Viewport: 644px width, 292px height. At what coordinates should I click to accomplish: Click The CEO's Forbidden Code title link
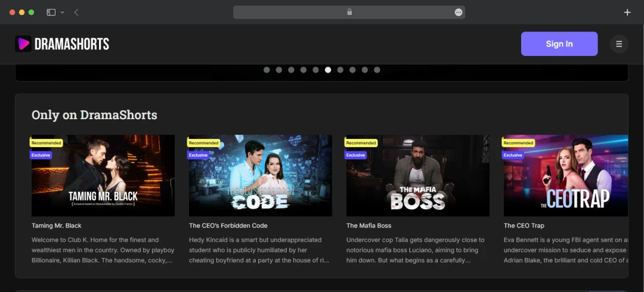tap(228, 225)
